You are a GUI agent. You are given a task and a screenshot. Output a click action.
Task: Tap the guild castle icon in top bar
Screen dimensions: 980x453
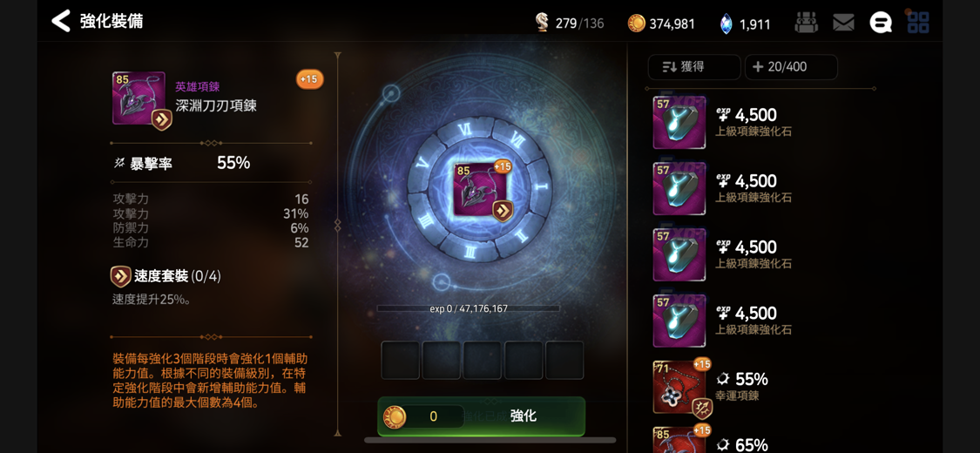[x=807, y=23]
